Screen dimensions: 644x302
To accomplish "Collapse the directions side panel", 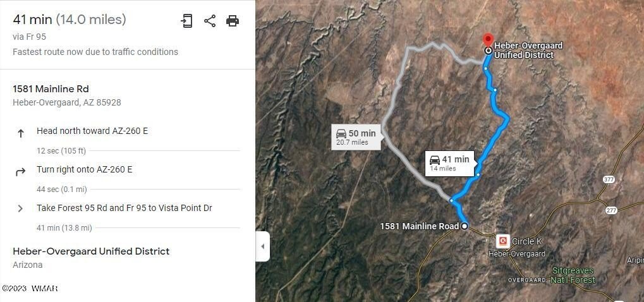I will coord(263,246).
